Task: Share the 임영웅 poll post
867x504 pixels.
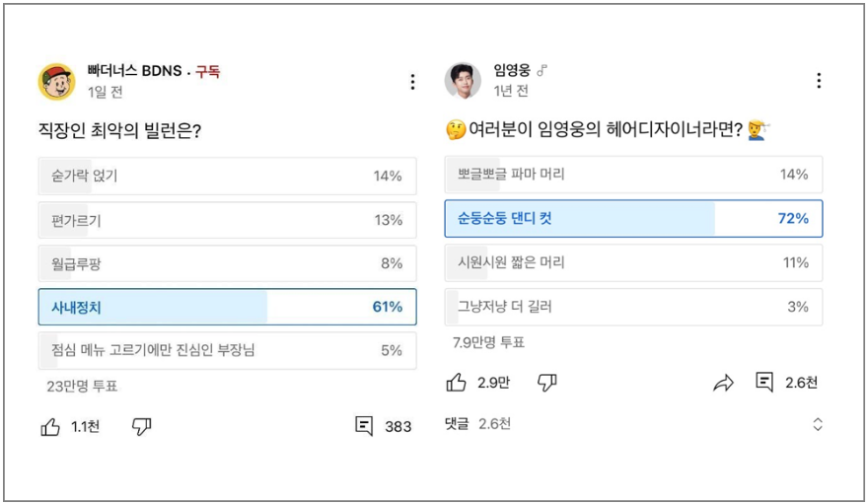Action: point(724,383)
